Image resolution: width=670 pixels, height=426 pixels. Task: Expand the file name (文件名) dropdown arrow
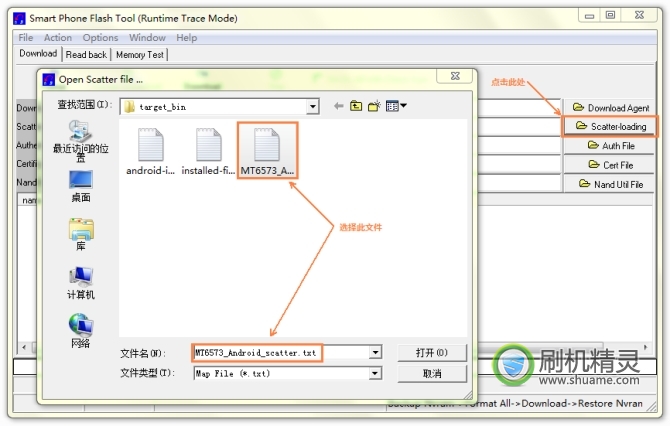375,353
